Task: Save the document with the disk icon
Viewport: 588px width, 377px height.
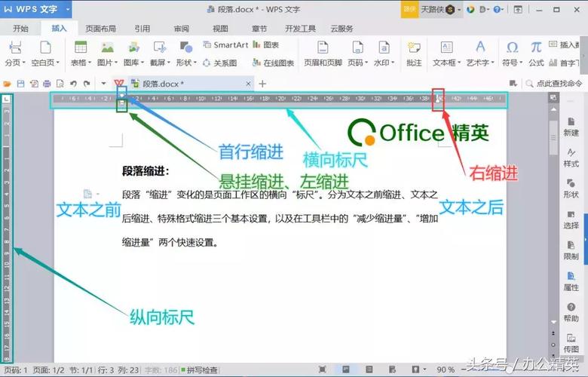Action: pyautogui.click(x=20, y=84)
